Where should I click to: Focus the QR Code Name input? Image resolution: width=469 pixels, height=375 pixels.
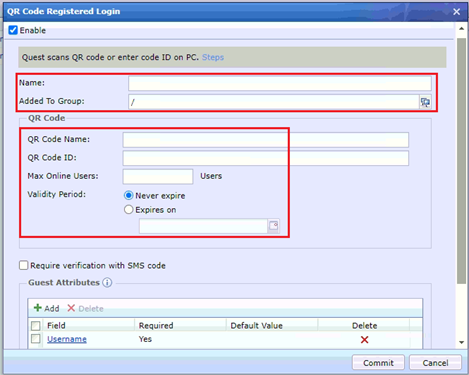coord(266,140)
